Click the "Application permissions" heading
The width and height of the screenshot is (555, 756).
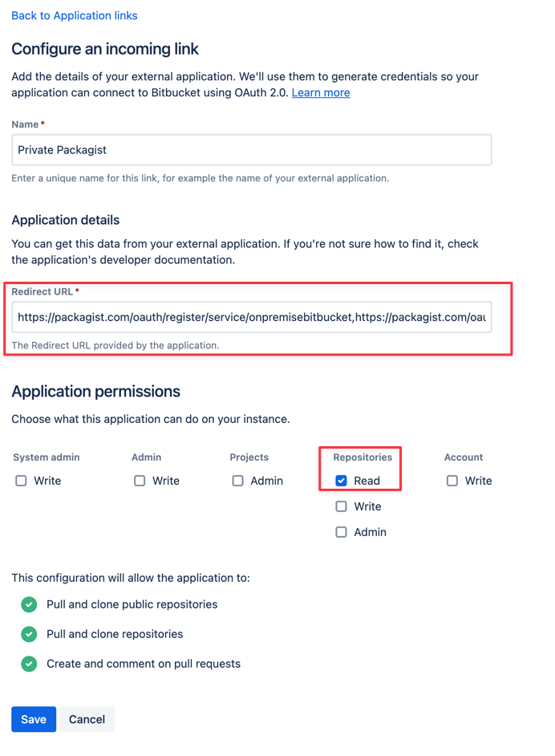[x=95, y=392]
